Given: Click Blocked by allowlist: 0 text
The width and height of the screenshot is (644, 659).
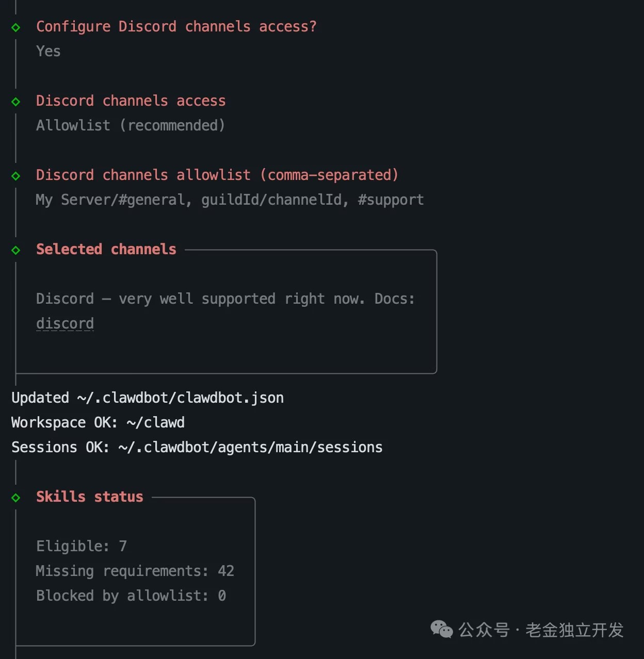Looking at the screenshot, I should point(131,596).
